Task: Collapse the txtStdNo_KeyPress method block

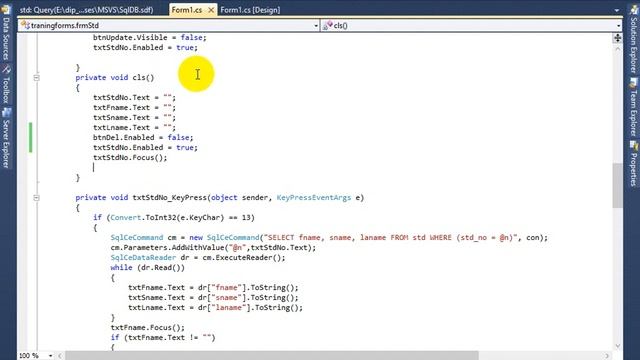Action: click(x=36, y=198)
